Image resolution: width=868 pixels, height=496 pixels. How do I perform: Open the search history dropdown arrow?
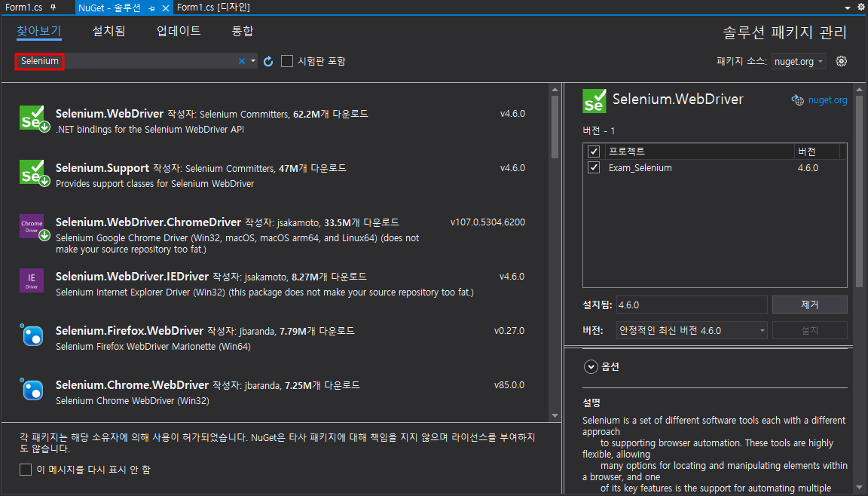[253, 61]
